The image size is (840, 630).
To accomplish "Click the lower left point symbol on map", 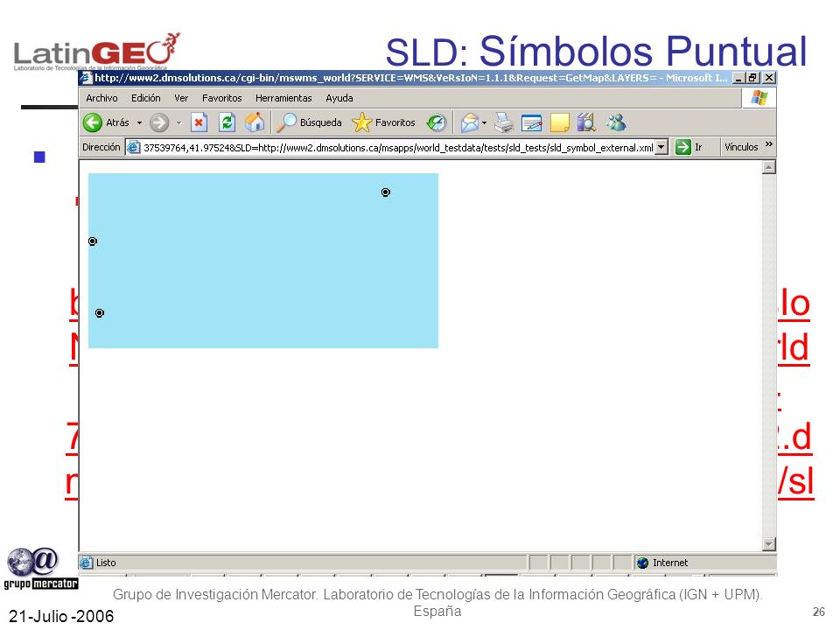I will (100, 313).
